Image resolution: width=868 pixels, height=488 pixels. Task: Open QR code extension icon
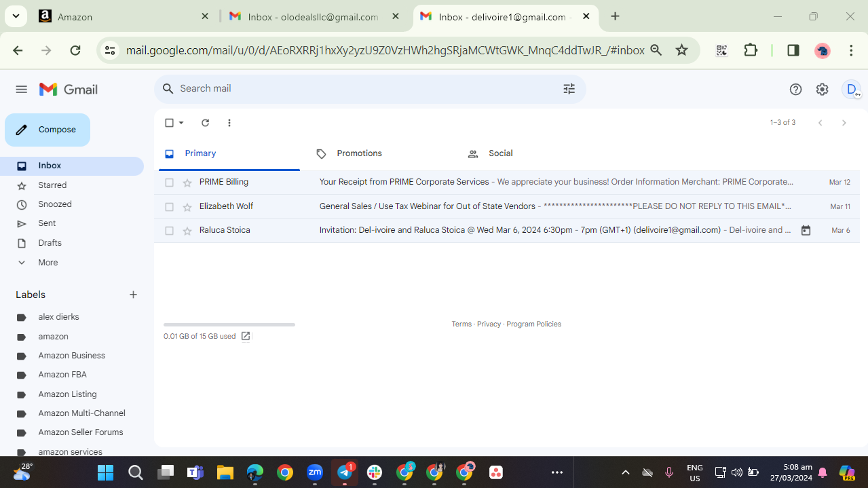721,50
